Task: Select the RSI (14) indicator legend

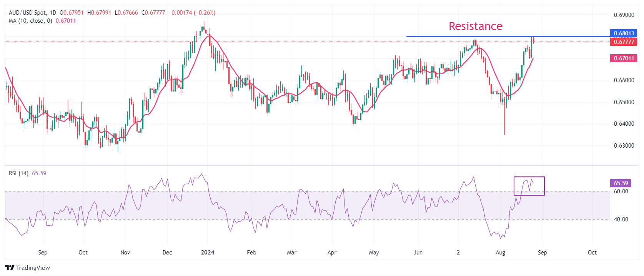Action: (x=18, y=173)
